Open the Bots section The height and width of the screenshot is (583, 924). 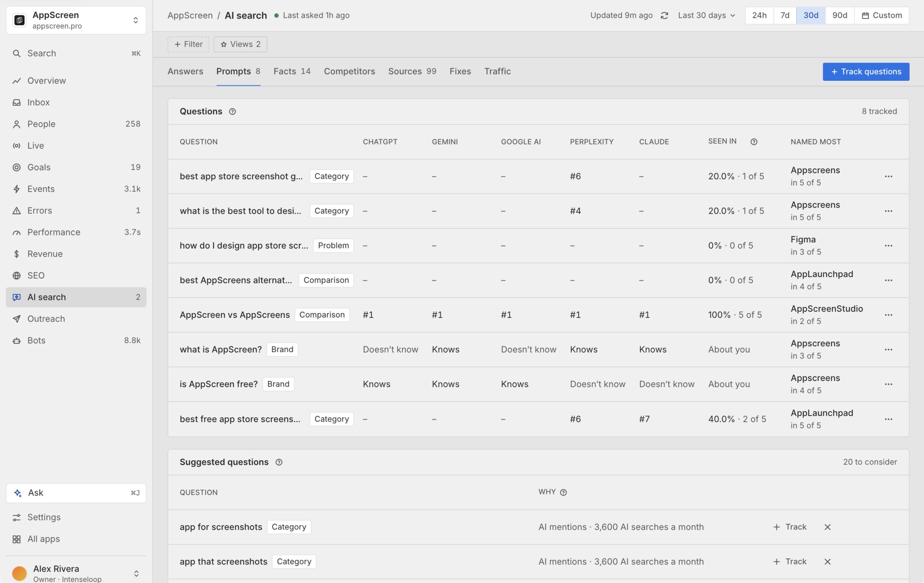(76, 341)
